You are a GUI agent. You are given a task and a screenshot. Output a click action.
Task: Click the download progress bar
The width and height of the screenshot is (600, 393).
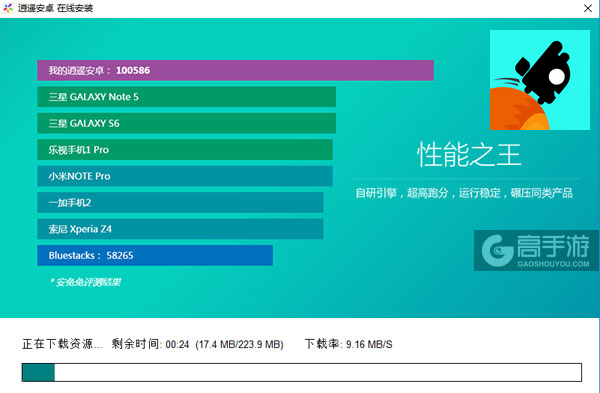tap(302, 372)
